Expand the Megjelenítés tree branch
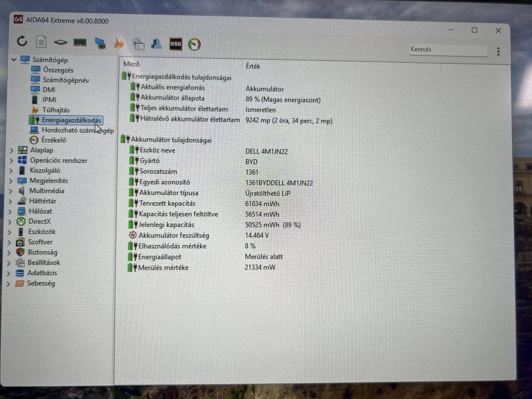 point(12,181)
